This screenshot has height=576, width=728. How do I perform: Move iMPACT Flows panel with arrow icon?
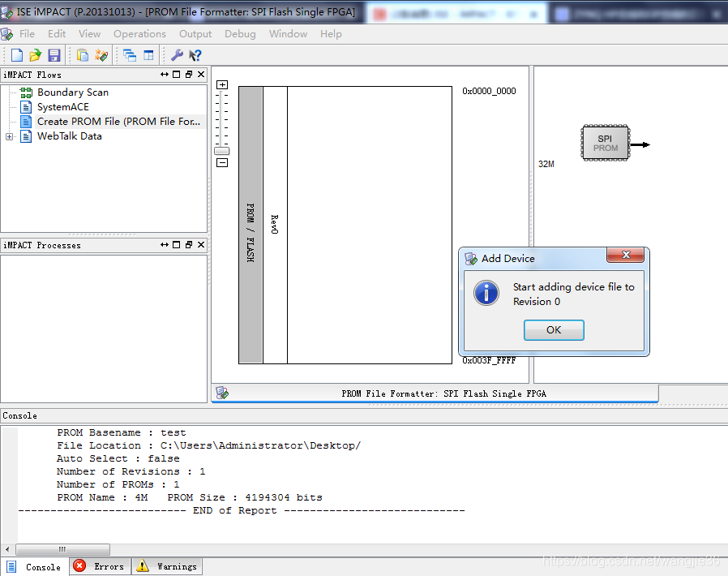(x=165, y=75)
